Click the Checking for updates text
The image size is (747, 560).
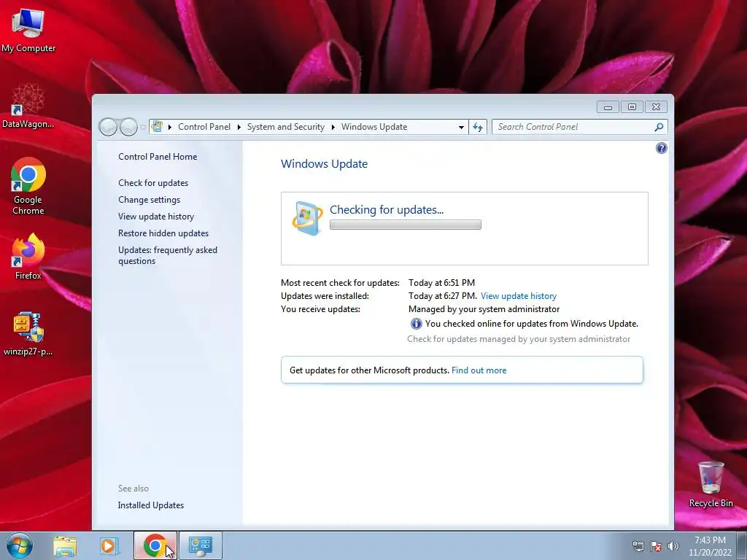[387, 209]
